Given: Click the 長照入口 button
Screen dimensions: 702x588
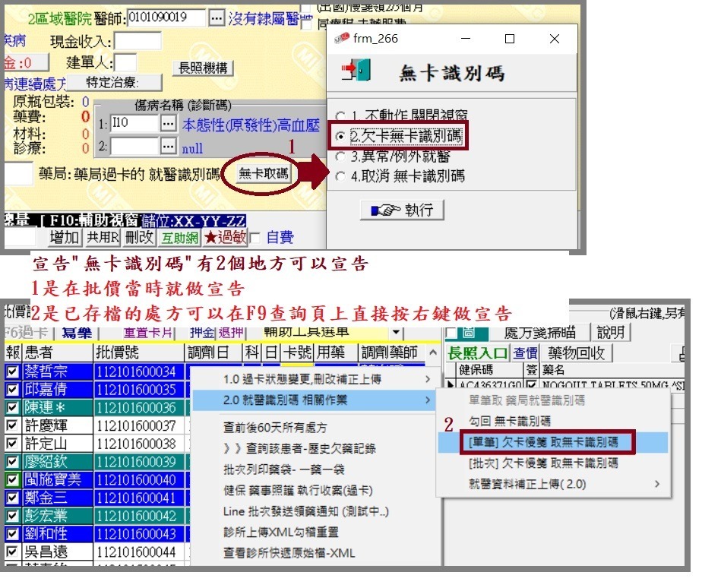Looking at the screenshot, I should pyautogui.click(x=477, y=353).
